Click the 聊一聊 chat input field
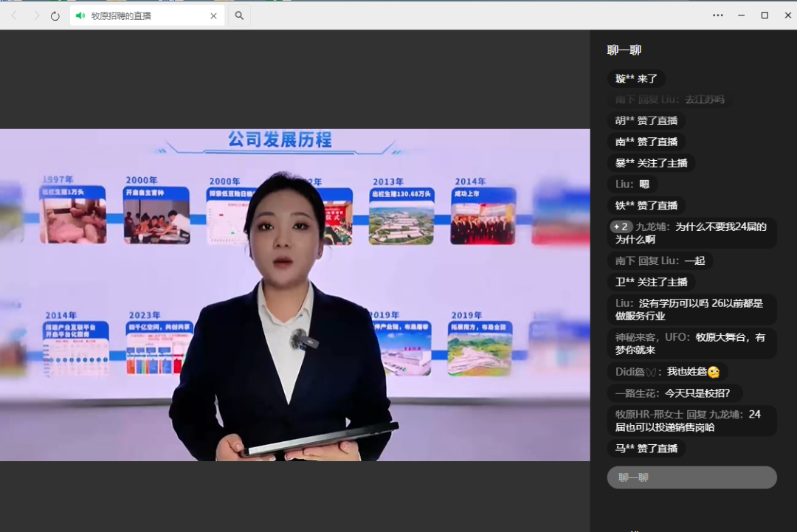This screenshot has height=532, width=797. click(x=691, y=477)
